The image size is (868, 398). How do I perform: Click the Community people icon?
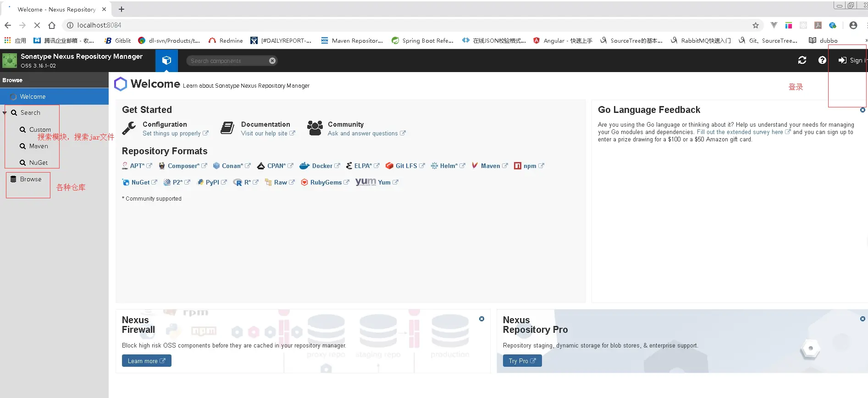click(315, 128)
